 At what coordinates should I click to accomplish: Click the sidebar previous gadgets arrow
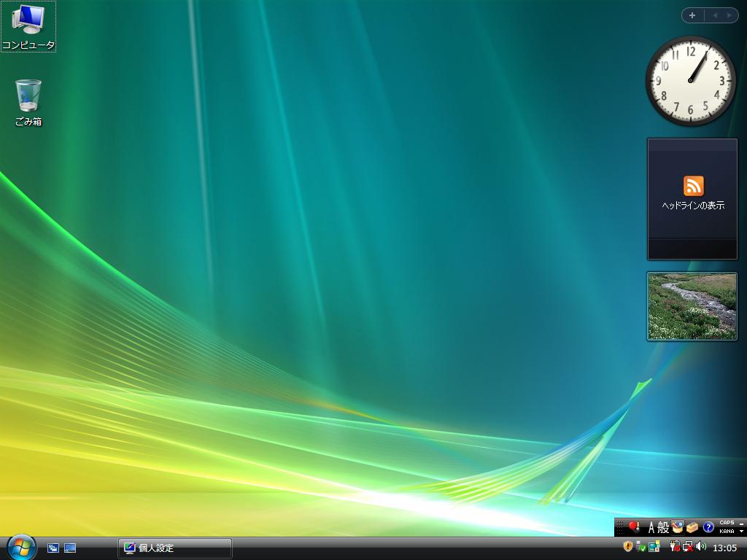(715, 15)
